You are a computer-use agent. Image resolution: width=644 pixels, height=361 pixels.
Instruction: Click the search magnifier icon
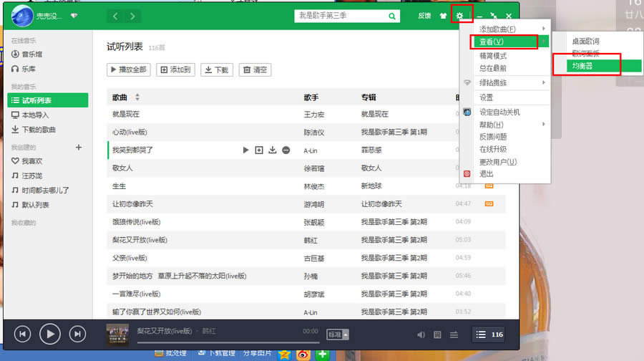[392, 16]
